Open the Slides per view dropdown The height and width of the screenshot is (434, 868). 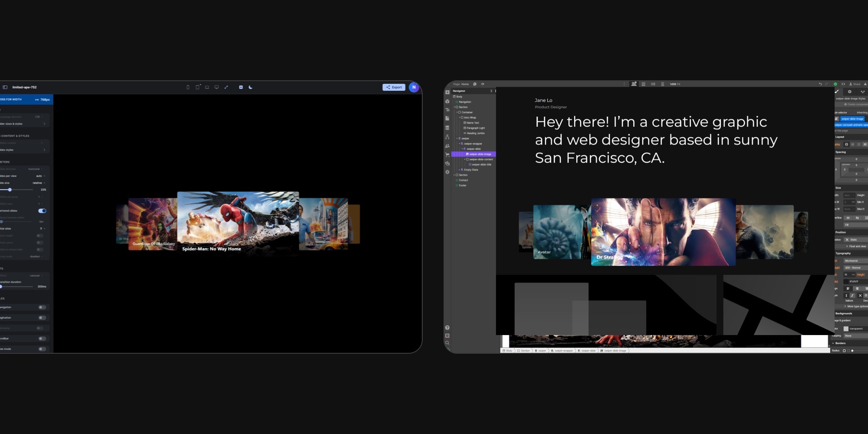pyautogui.click(x=40, y=176)
